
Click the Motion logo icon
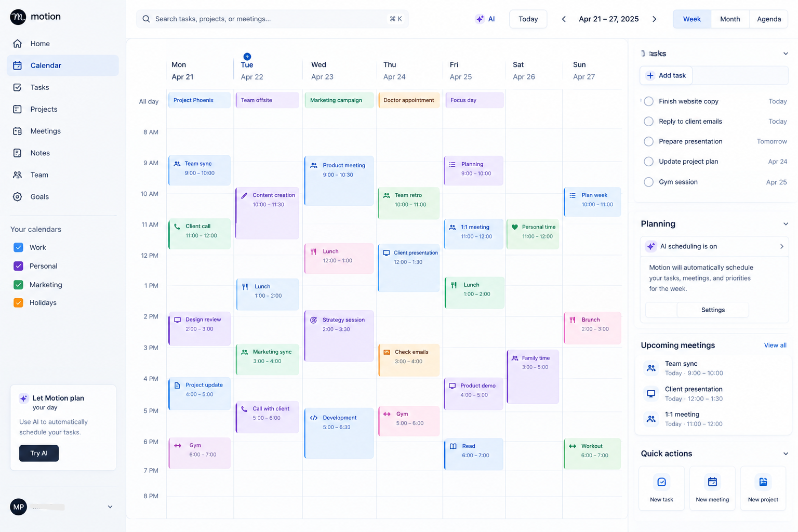[x=18, y=17]
